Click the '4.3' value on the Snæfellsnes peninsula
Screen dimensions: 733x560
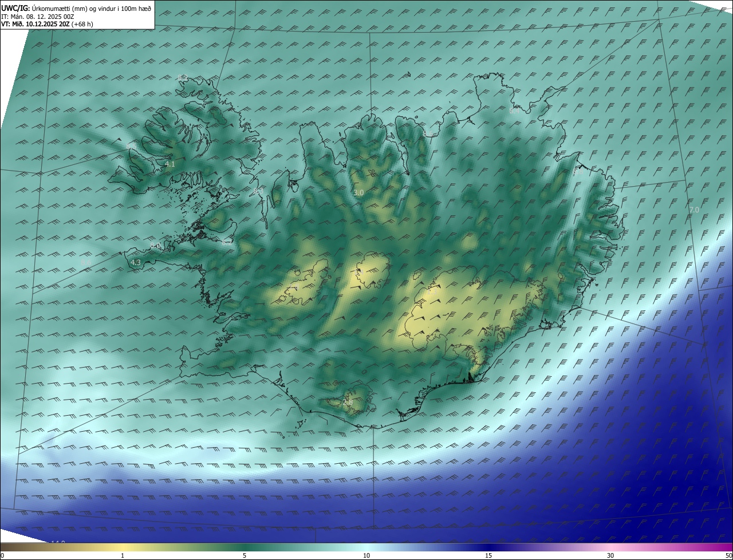pyautogui.click(x=136, y=263)
